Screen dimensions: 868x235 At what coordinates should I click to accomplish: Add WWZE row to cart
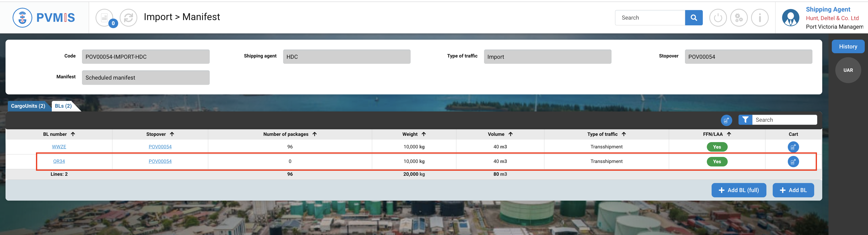(793, 147)
